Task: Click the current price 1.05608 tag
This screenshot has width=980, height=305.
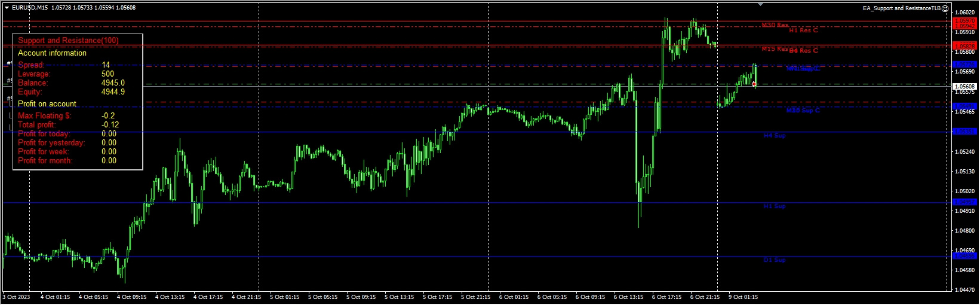Action: click(x=964, y=87)
